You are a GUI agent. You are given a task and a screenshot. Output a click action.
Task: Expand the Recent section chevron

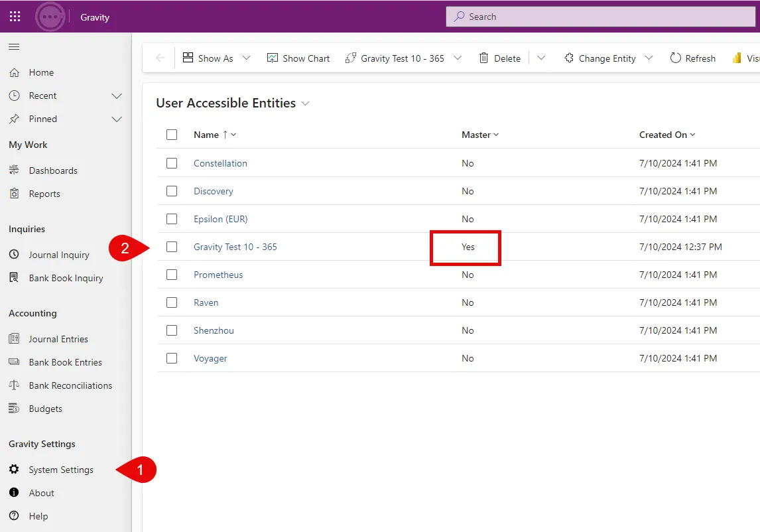[x=117, y=96]
